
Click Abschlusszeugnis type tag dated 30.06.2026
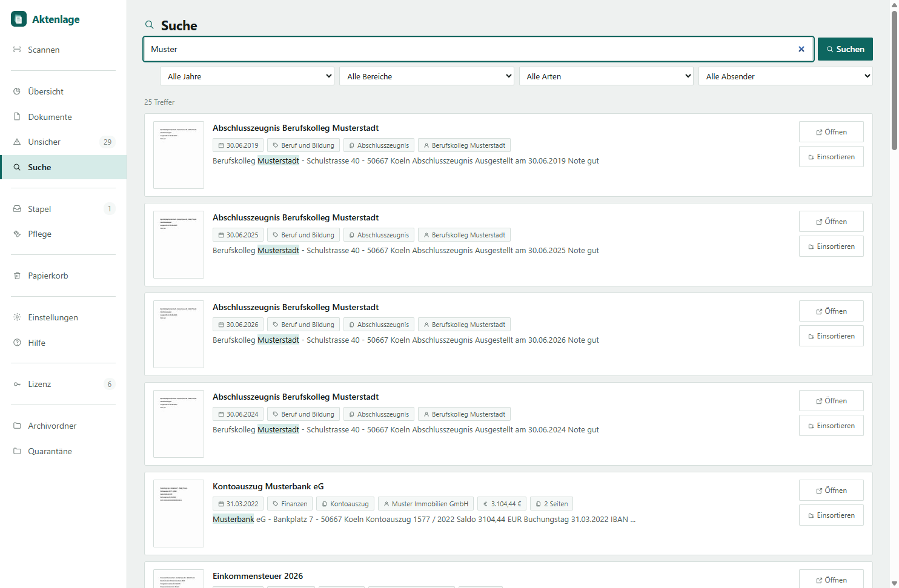(379, 325)
